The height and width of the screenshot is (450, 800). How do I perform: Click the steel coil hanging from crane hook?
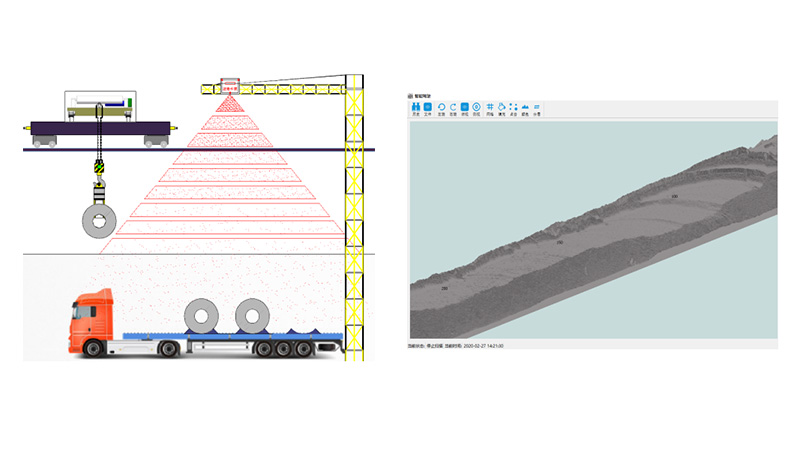(x=98, y=224)
